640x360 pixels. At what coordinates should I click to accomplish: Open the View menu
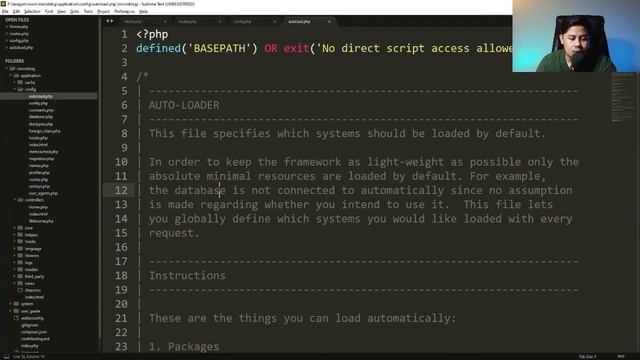[x=61, y=11]
